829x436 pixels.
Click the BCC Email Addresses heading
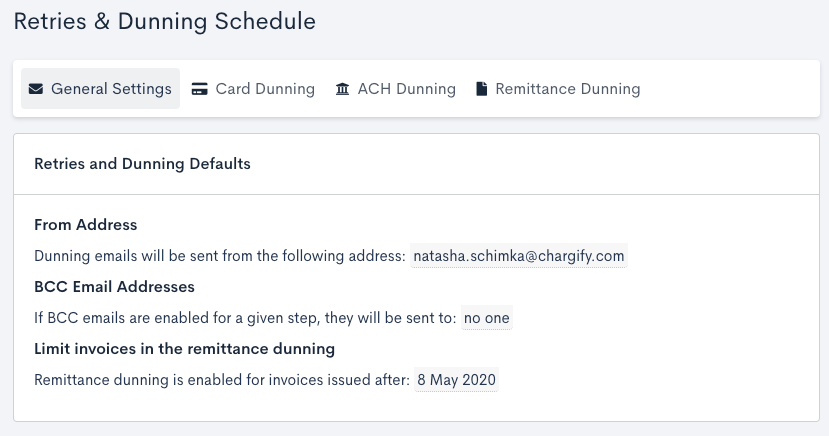[114, 287]
